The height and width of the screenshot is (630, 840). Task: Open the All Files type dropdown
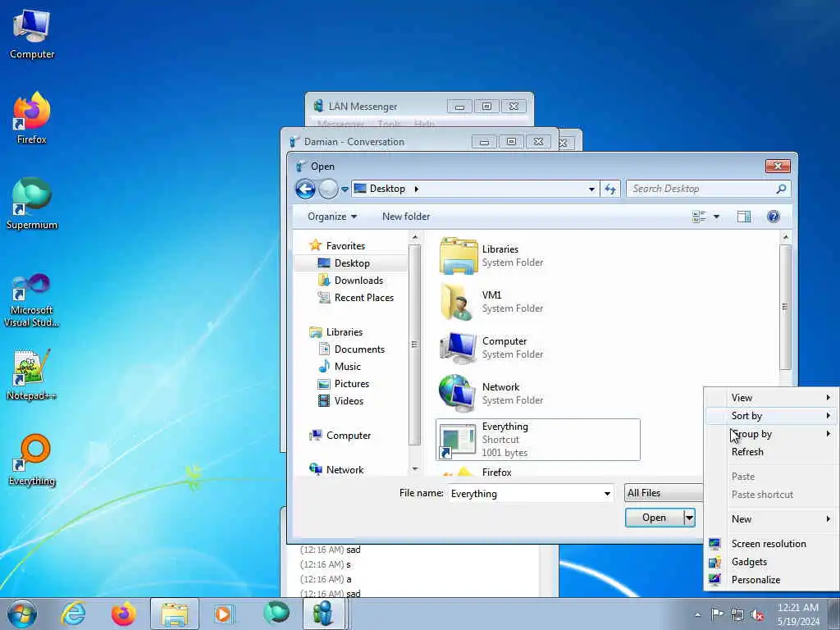point(664,493)
